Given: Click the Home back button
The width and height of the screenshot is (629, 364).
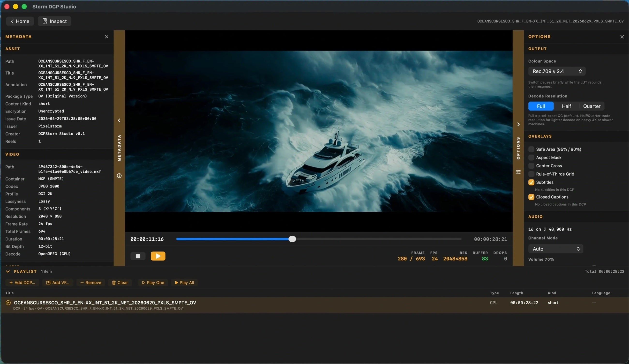Looking at the screenshot, I should pyautogui.click(x=20, y=21).
